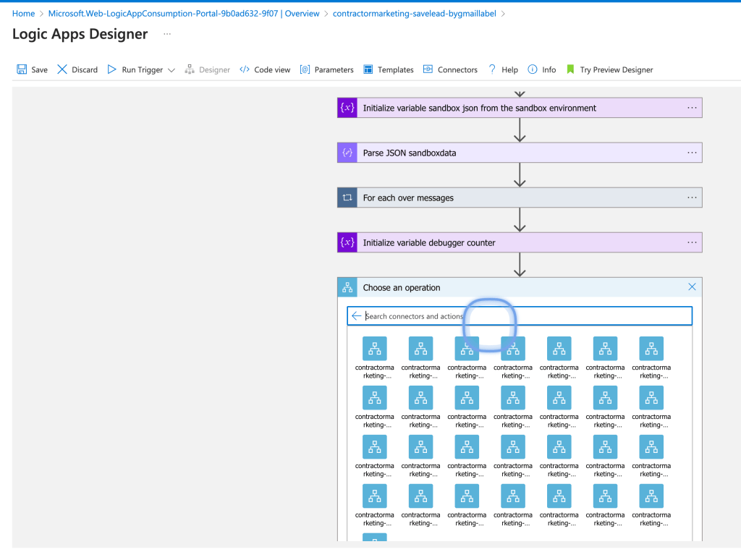Select fifth contractormarketing connector in first row
The height and width of the screenshot is (560, 741).
coord(559,357)
